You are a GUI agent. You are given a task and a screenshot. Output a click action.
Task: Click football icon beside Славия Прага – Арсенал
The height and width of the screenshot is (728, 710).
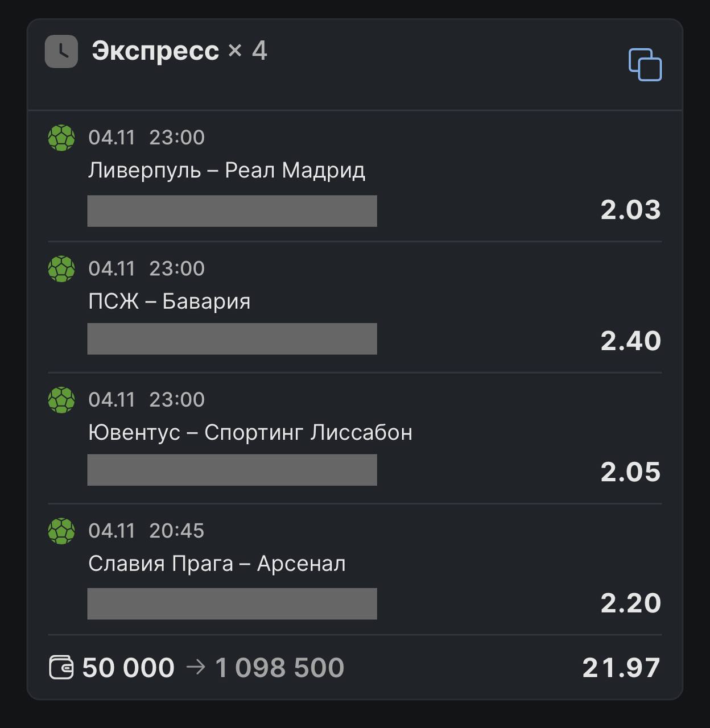pos(61,531)
